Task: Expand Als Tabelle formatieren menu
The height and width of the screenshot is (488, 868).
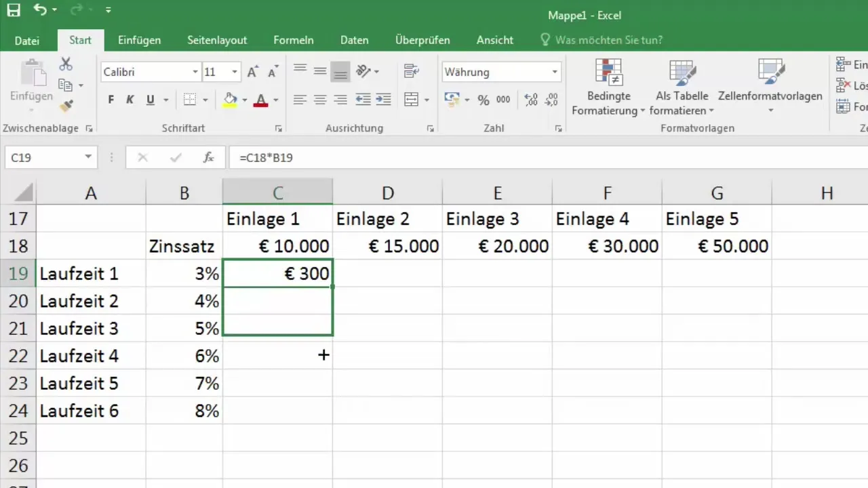Action: coord(682,88)
